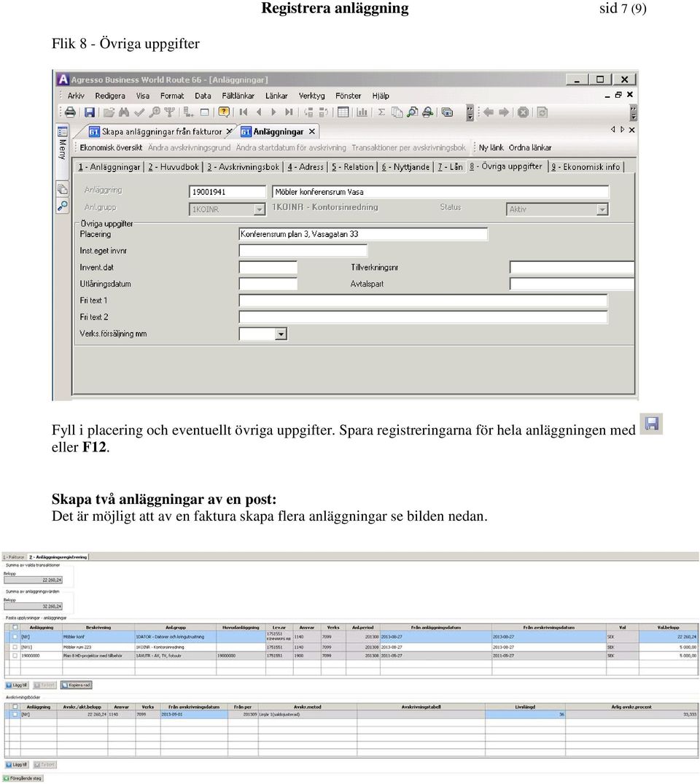
Task: Toggle header checkbox of the Avskrivningsböcker table
Action: (x=15, y=707)
